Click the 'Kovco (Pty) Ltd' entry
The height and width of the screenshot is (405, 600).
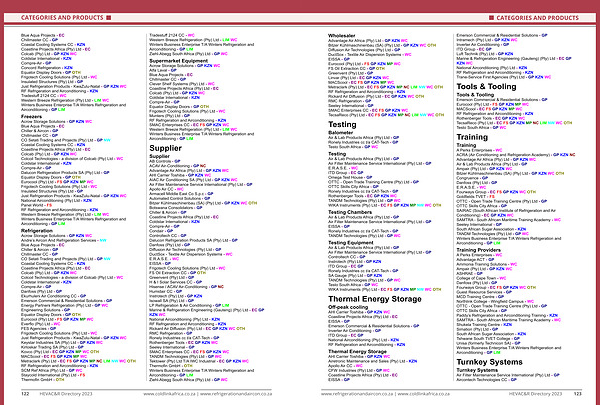click(x=60, y=352)
